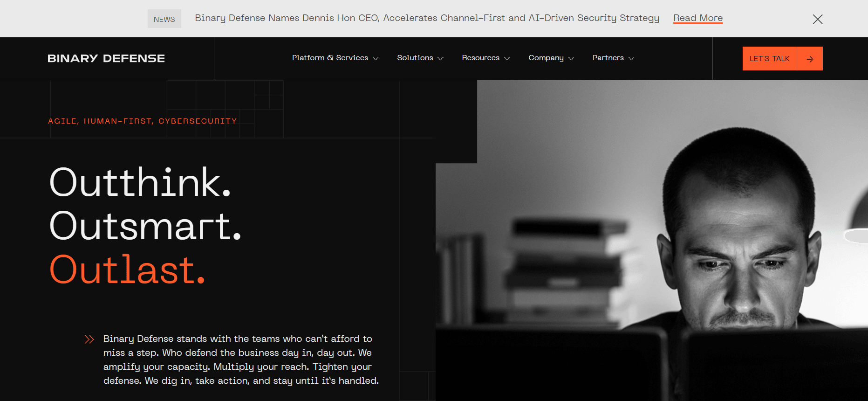Image resolution: width=868 pixels, height=401 pixels.
Task: Open the Company menu
Action: click(546, 58)
